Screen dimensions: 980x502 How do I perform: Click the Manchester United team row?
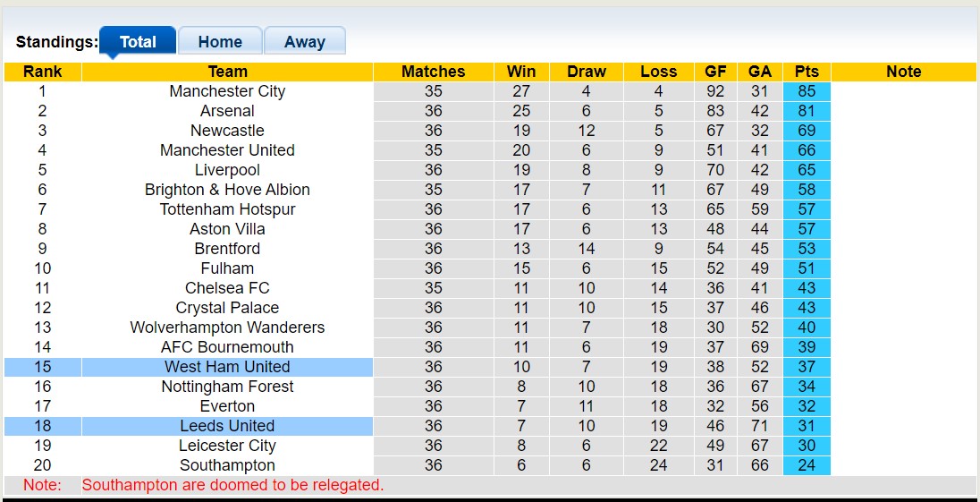(x=227, y=150)
